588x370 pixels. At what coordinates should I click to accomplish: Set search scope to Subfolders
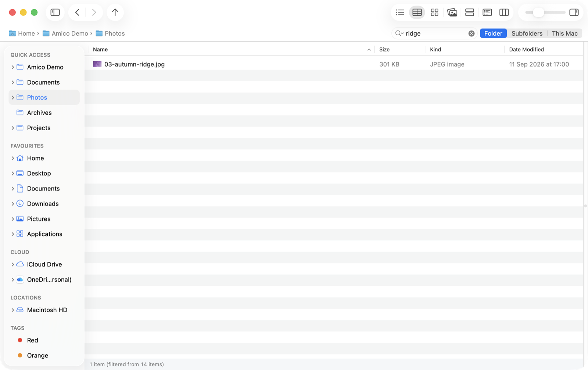pos(527,33)
